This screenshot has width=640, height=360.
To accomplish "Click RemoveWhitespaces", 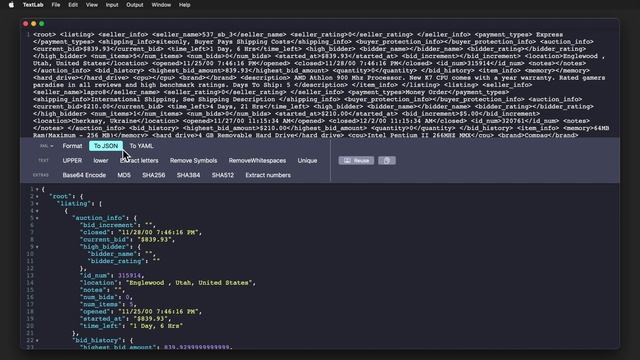I will (257, 161).
